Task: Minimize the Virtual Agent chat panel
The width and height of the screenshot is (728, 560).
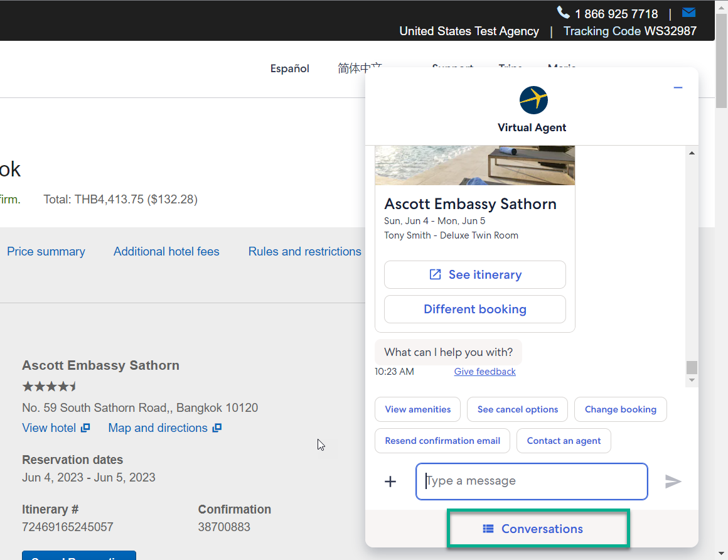Action: coord(678,87)
